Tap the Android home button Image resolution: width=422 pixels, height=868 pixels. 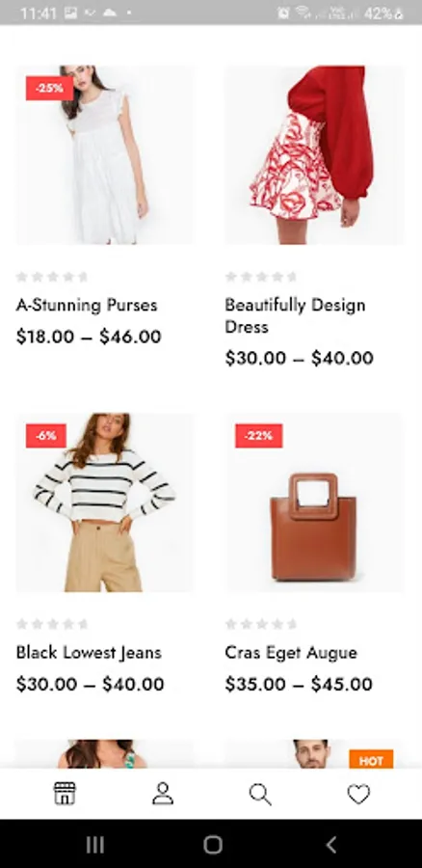point(212,844)
